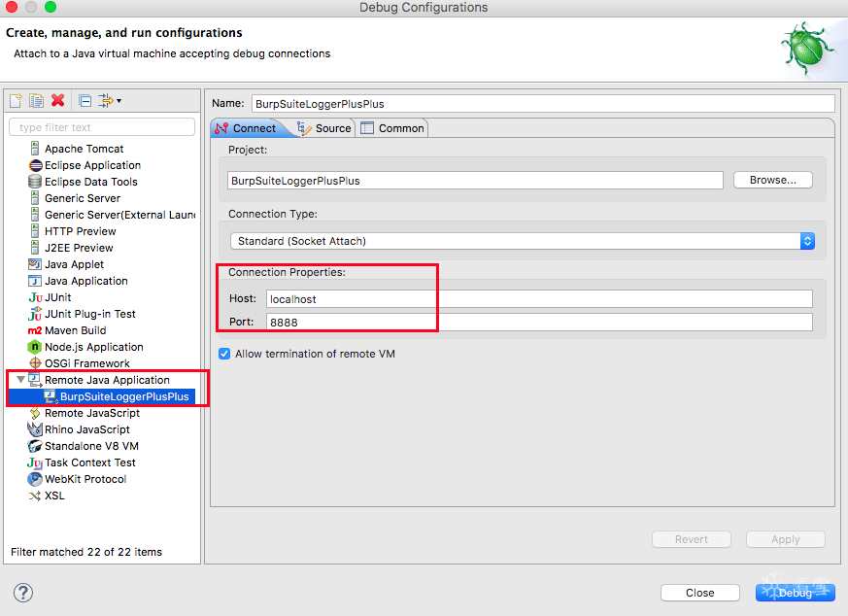The image size is (848, 616).
Task: Click the OSGi Framework icon
Action: (x=35, y=362)
